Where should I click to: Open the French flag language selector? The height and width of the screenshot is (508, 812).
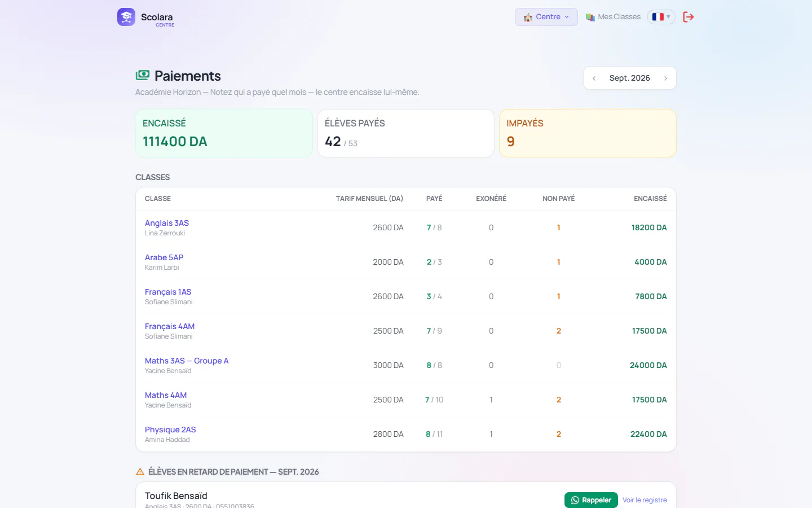tap(661, 17)
